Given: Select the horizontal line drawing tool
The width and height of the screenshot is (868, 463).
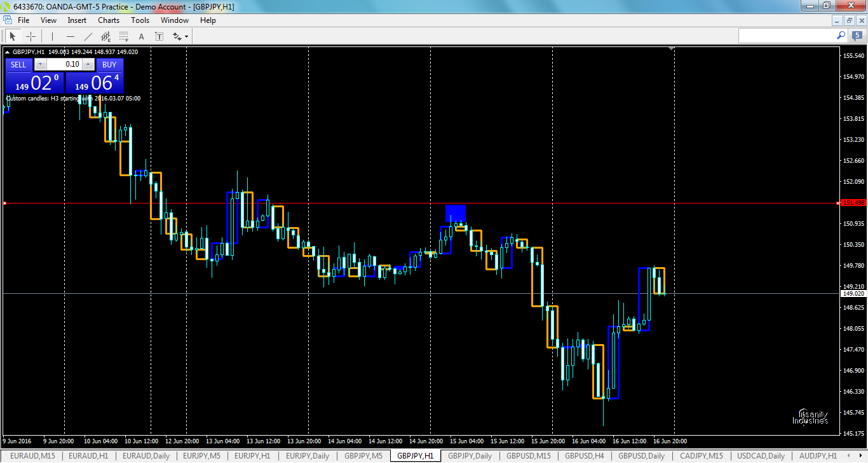Looking at the screenshot, I should click(70, 36).
